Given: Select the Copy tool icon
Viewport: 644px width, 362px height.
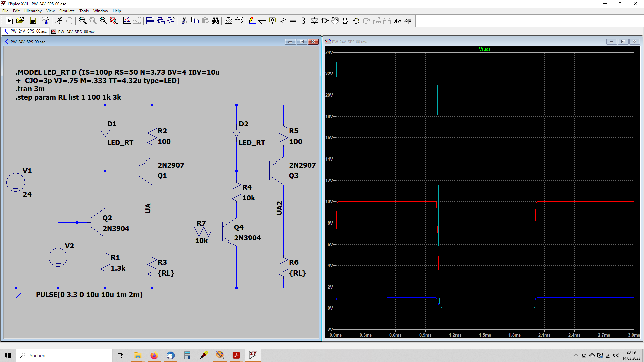Looking at the screenshot, I should coord(195,21).
